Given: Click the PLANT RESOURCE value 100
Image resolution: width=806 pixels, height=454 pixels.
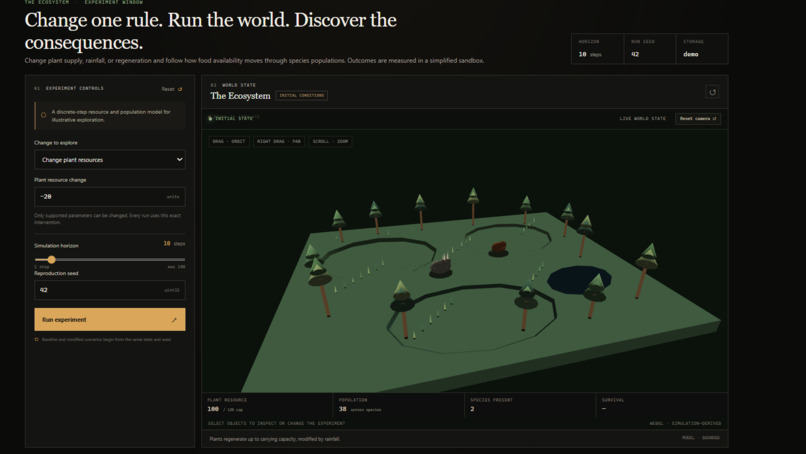Looking at the screenshot, I should click(213, 409).
